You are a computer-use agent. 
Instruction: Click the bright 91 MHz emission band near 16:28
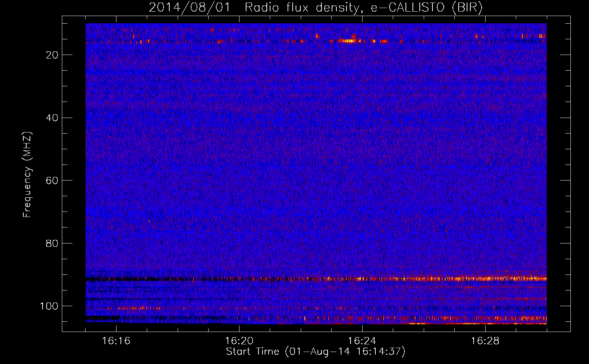[485, 278]
